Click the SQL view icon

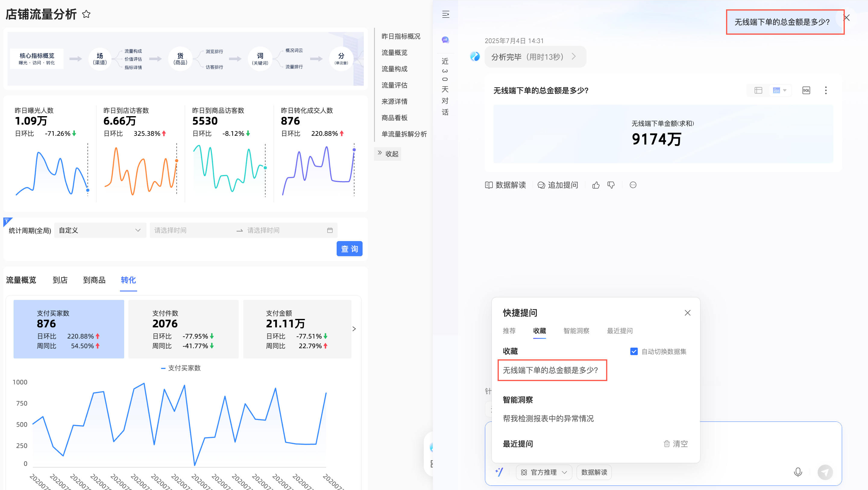[x=806, y=91]
